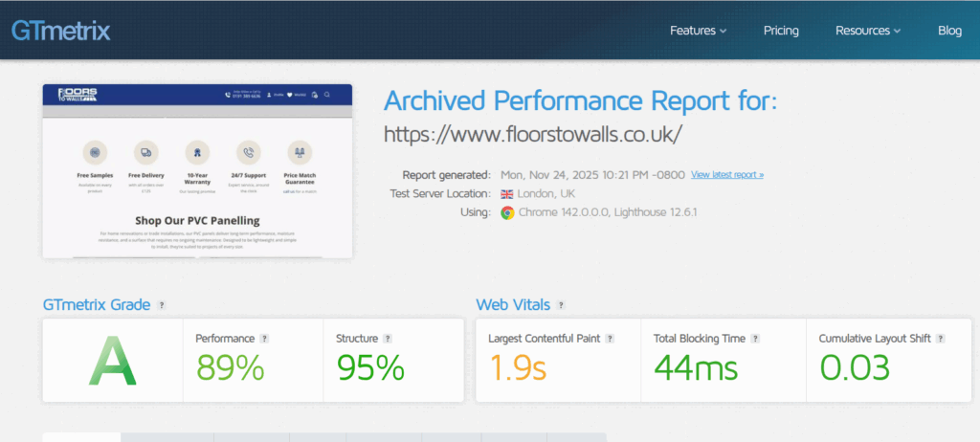Click the help icon next to Performance
Screen dimensions: 980x442
264,339
